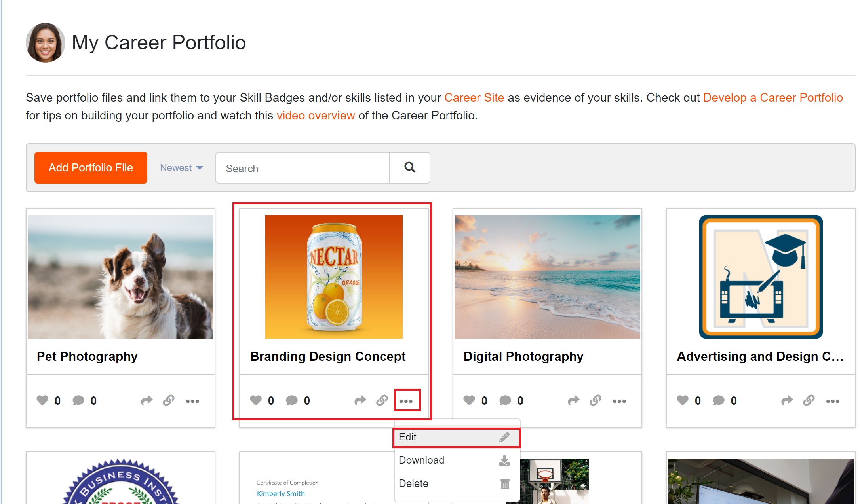Open comments on Pet Photography card
860x504 pixels.
pyautogui.click(x=78, y=400)
